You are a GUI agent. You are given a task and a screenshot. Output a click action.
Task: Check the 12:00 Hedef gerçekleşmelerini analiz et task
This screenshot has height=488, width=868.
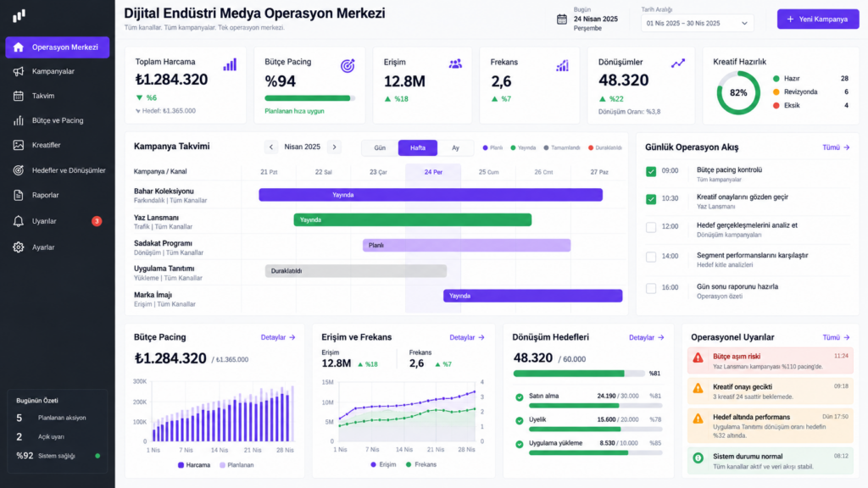651,227
